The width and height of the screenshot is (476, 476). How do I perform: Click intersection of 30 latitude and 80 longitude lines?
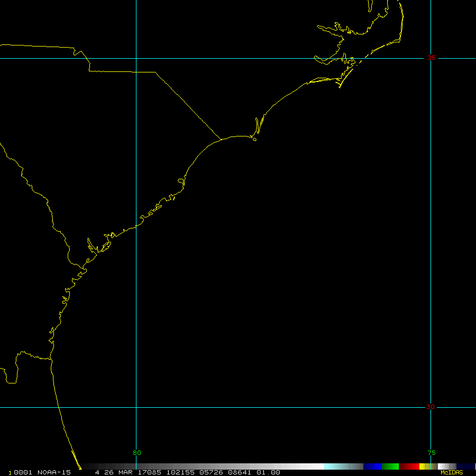click(x=136, y=407)
